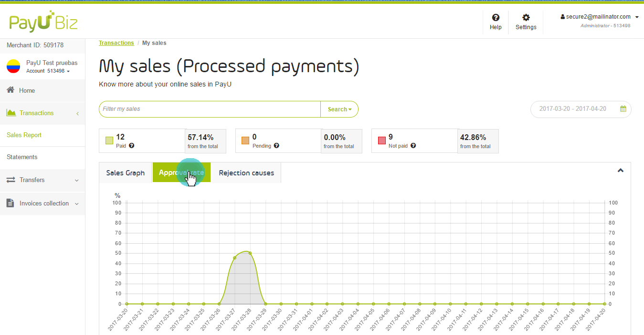
Task: Switch to the Sales Graph tab
Action: 125,173
